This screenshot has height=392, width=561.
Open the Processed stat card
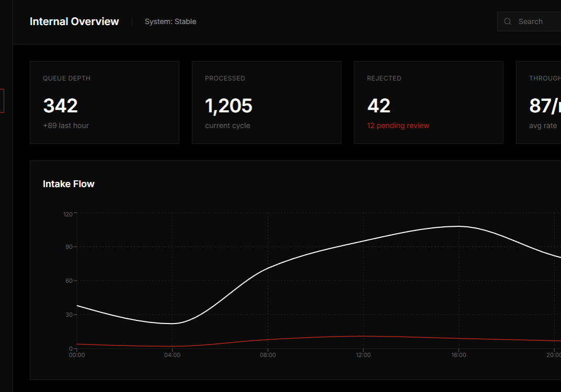(266, 102)
